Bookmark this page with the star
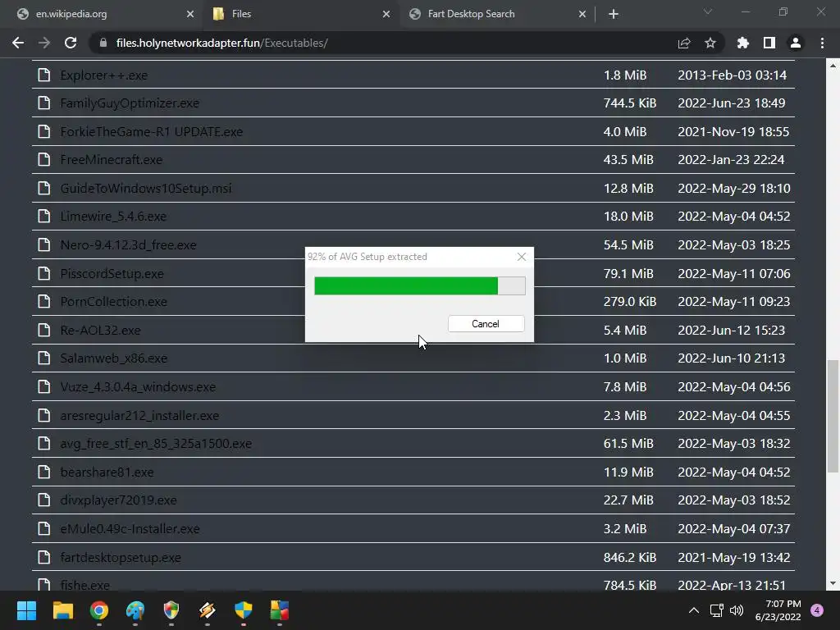This screenshot has height=630, width=840. point(710,43)
